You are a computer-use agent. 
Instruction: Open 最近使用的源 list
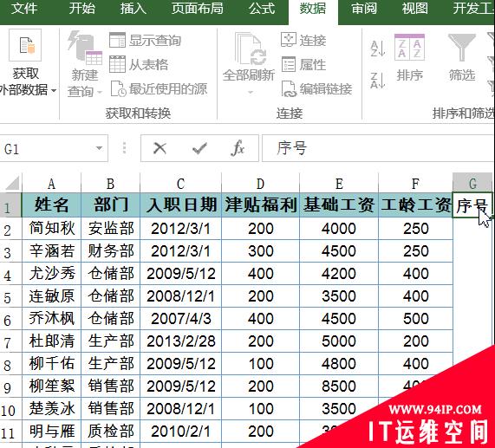[159, 89]
